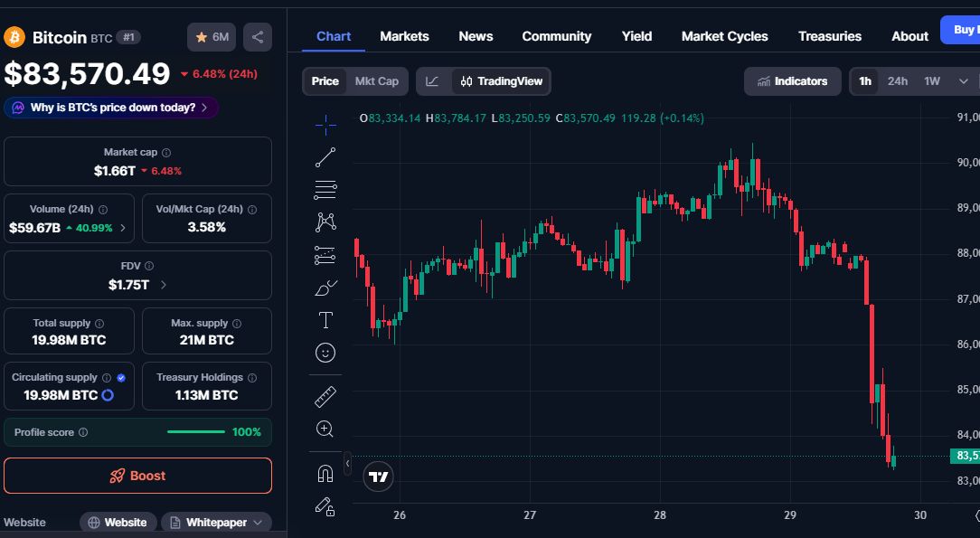Set chart interval to 24h
The height and width of the screenshot is (538, 980).
[898, 81]
